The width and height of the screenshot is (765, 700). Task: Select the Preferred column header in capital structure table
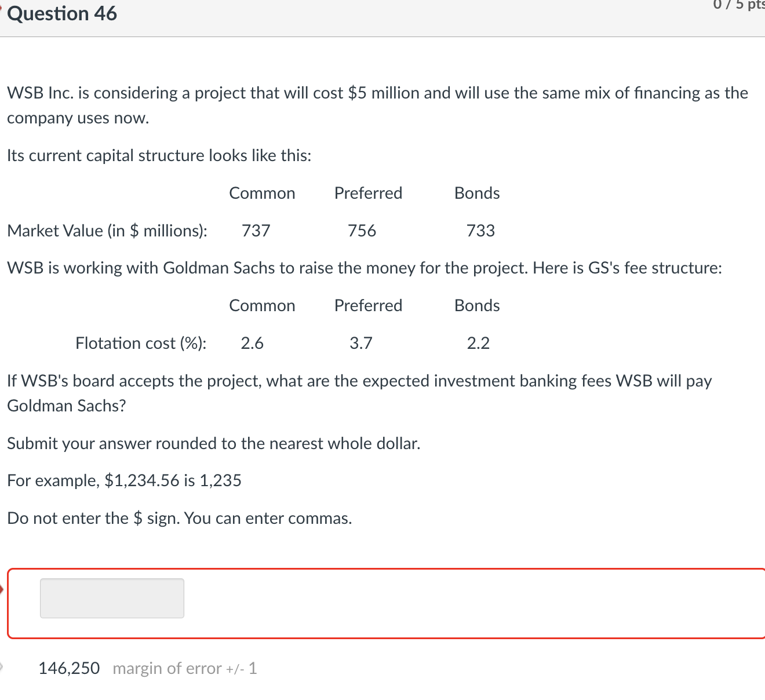click(x=368, y=193)
